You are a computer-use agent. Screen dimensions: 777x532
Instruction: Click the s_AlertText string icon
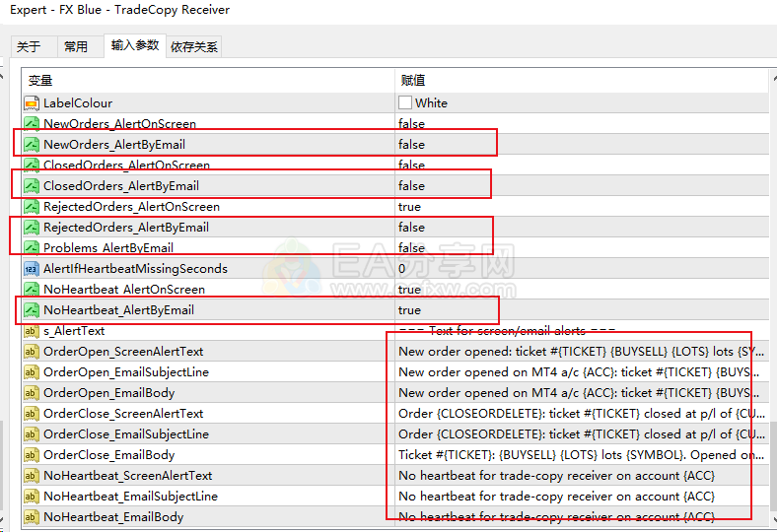coord(32,331)
